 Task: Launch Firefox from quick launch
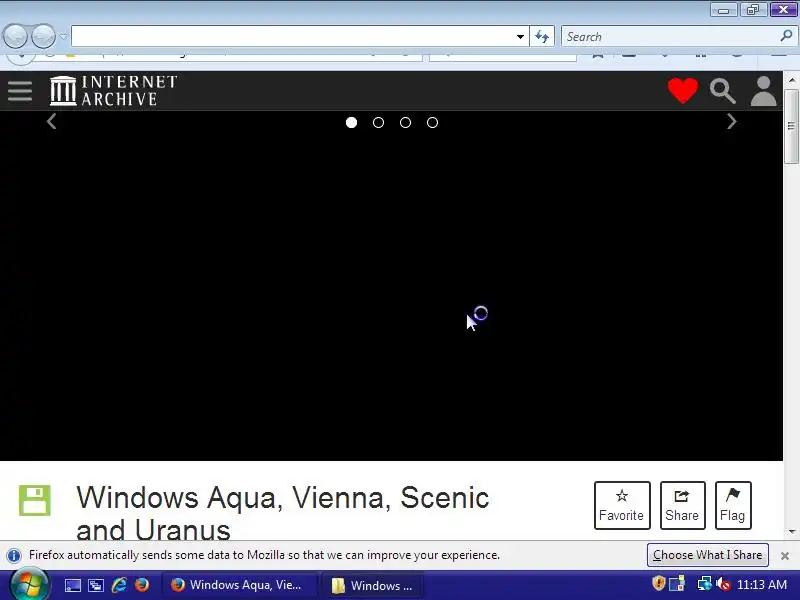click(142, 585)
